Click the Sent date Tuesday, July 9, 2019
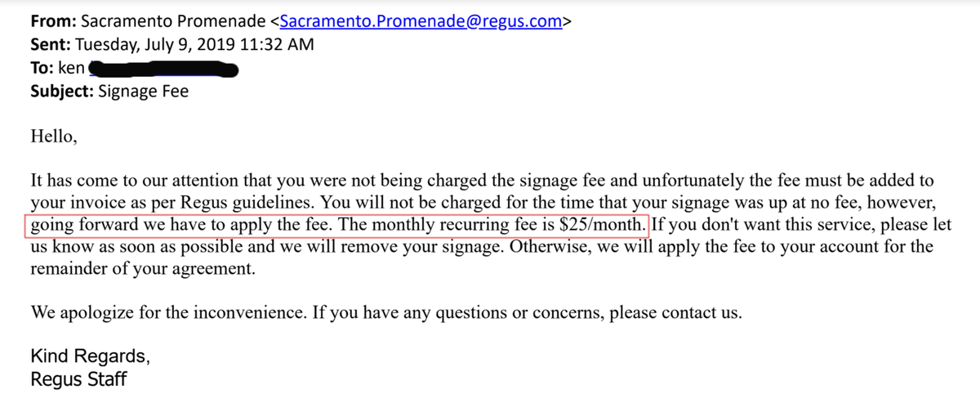 click(x=152, y=45)
